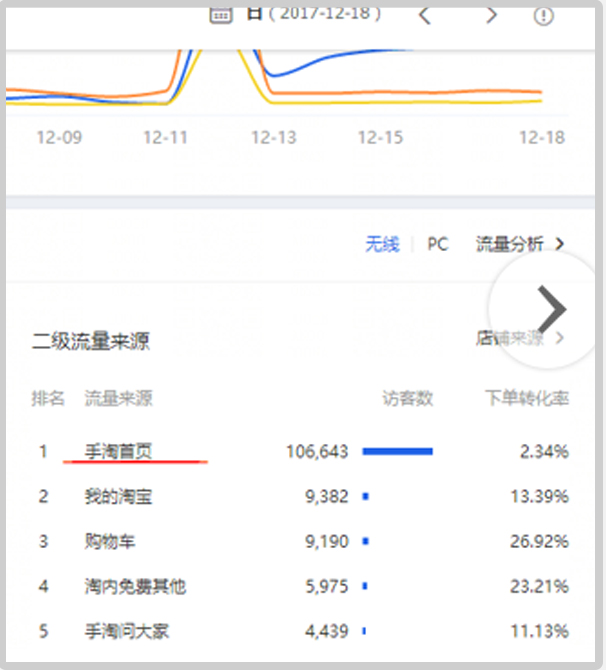Expand the chevron beside 流量分析
Screen dimensions: 606x670
pyautogui.click(x=560, y=244)
